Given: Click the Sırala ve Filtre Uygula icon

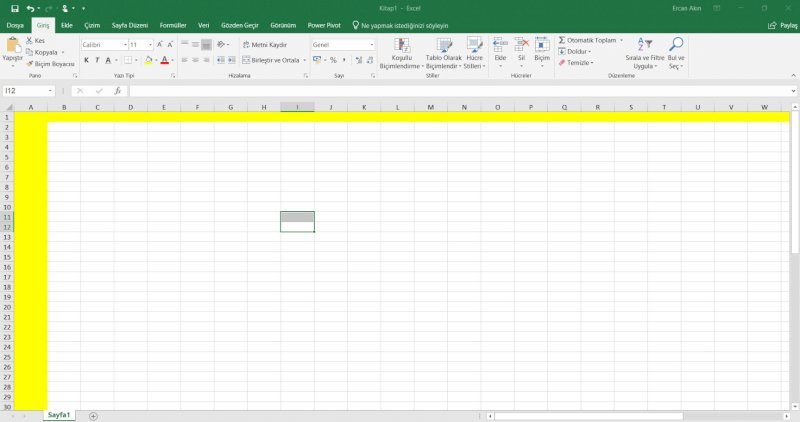Looking at the screenshot, I should coord(645,45).
